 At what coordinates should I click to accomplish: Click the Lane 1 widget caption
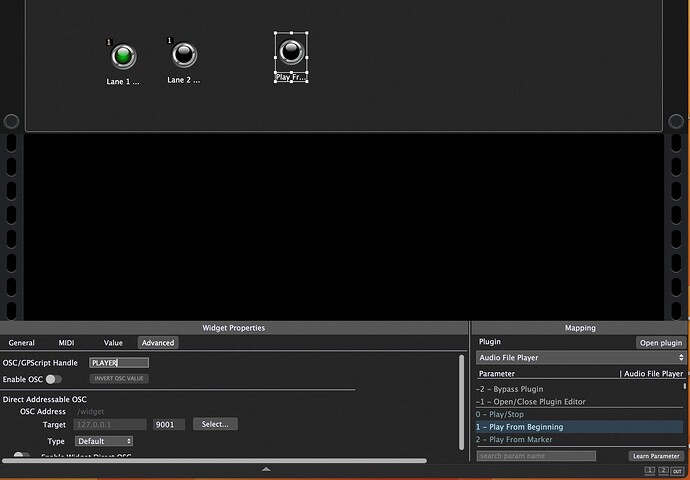[123, 81]
